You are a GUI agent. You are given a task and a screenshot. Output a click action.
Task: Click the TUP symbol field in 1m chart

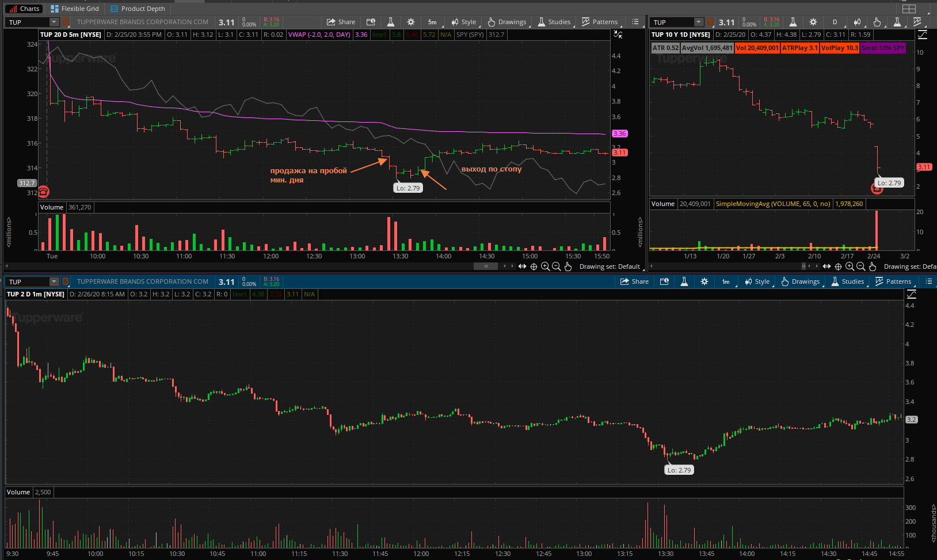(28, 282)
